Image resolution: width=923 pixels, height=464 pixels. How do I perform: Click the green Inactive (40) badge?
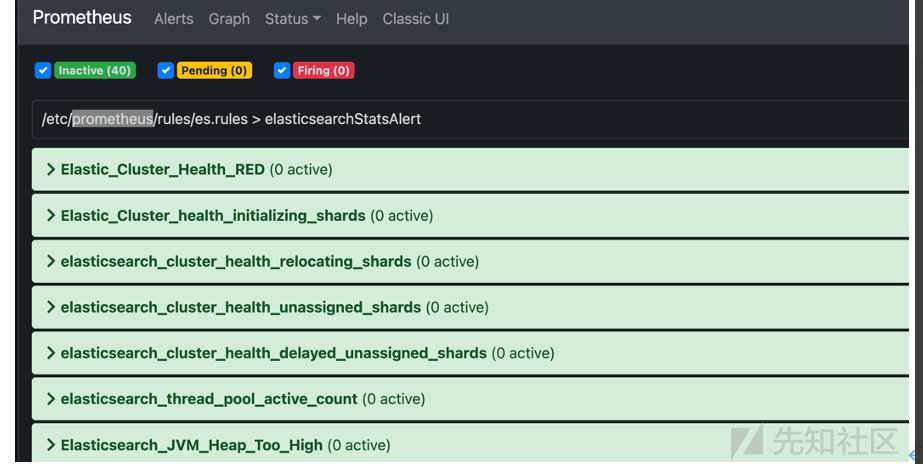(94, 71)
